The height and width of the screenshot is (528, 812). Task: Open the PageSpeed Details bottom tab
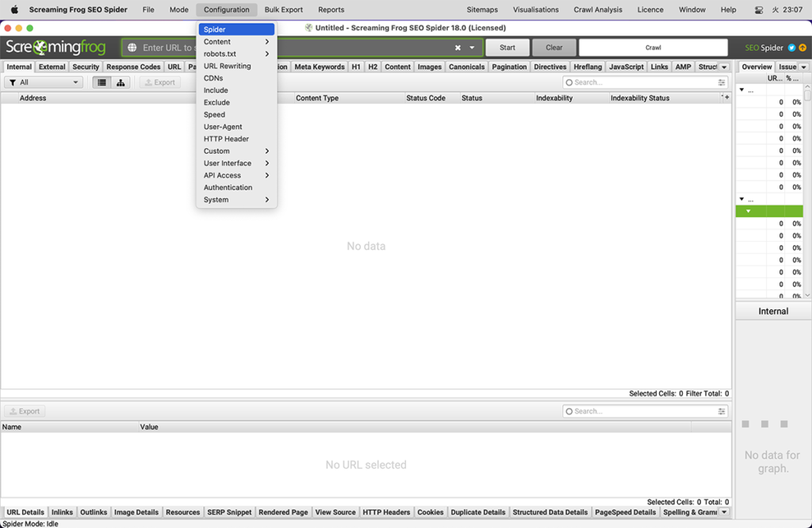tap(625, 512)
